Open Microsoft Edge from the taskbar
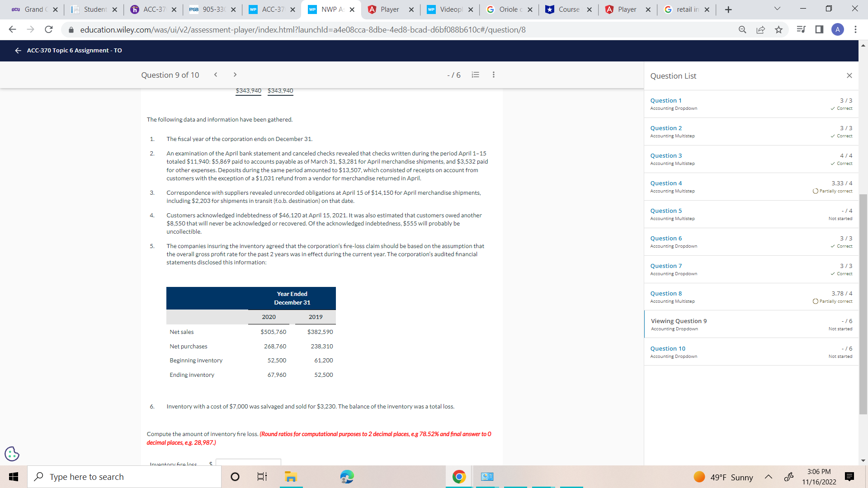 tap(346, 477)
